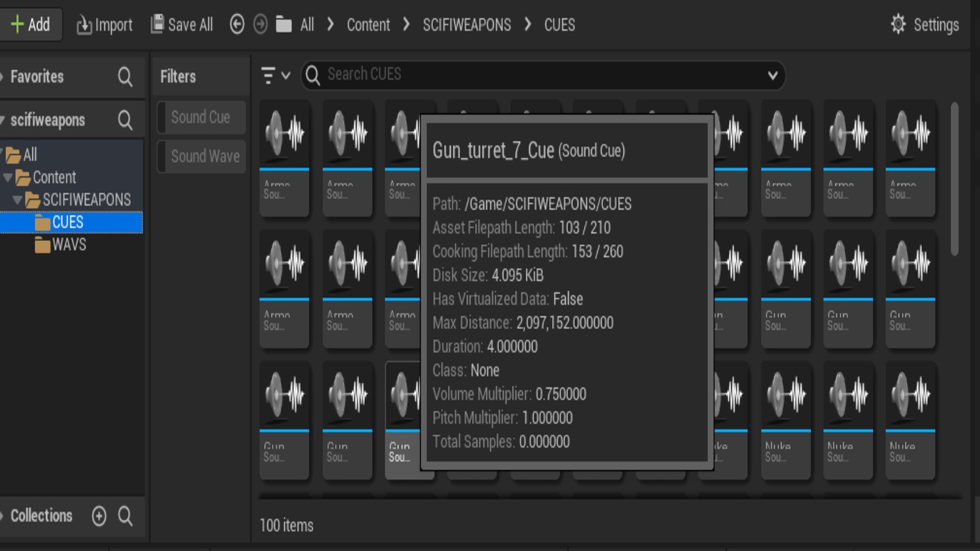
Task: Click the Collections search magnifier icon
Action: 125,516
